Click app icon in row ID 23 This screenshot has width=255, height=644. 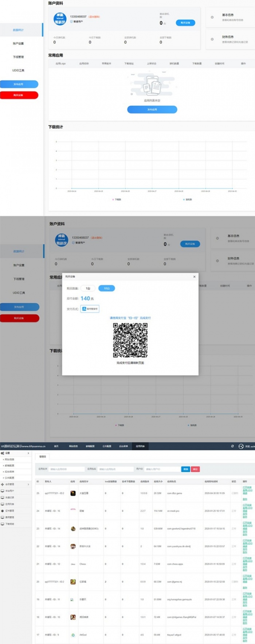pyautogui.click(x=73, y=528)
